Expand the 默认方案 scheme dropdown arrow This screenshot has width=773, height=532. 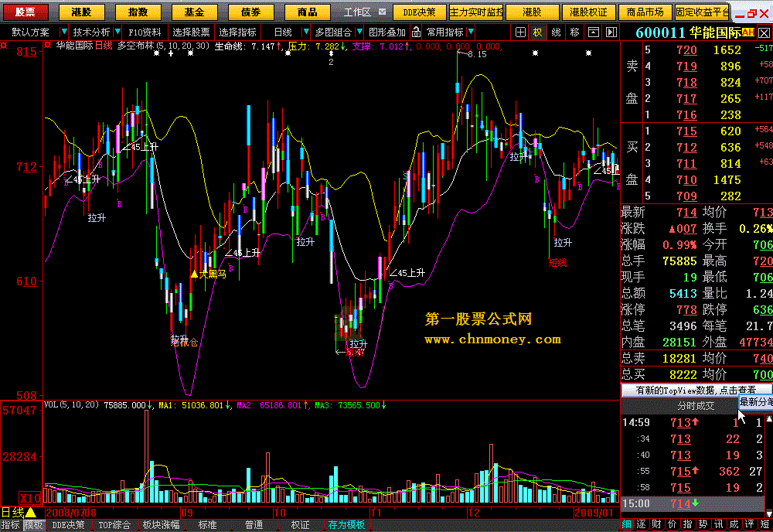tap(63, 32)
